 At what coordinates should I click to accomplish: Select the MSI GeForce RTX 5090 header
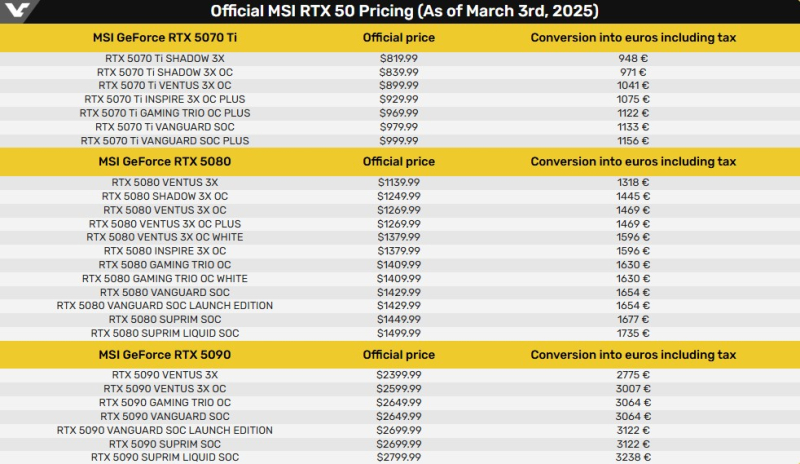click(x=164, y=354)
